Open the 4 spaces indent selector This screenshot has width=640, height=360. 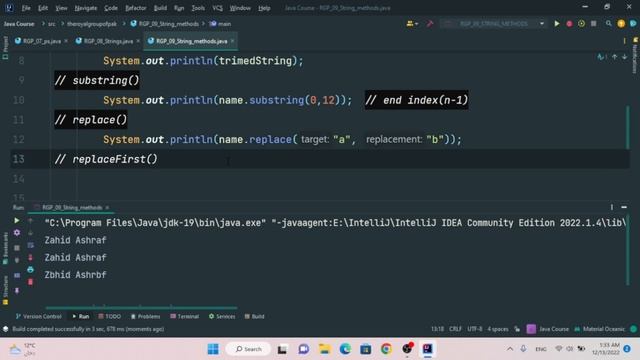point(498,329)
